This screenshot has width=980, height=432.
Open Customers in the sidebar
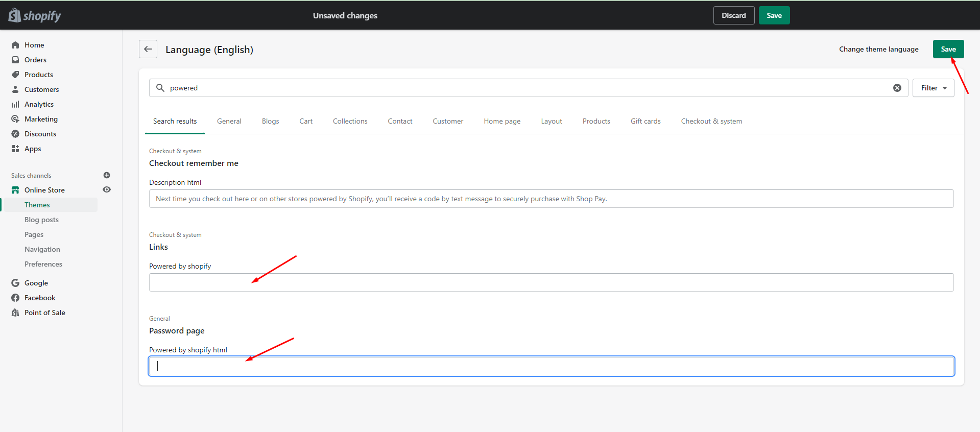(x=42, y=89)
